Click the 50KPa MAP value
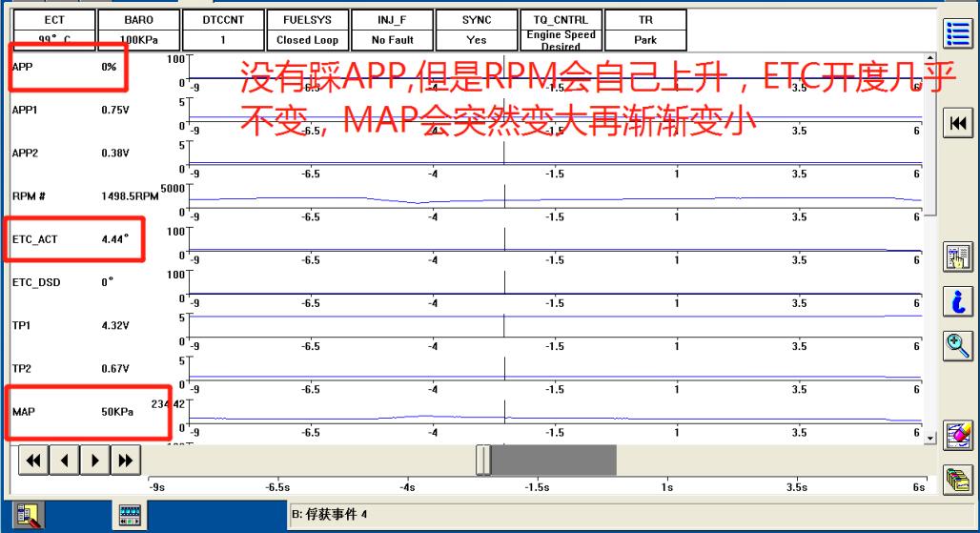The image size is (980, 533). point(117,412)
